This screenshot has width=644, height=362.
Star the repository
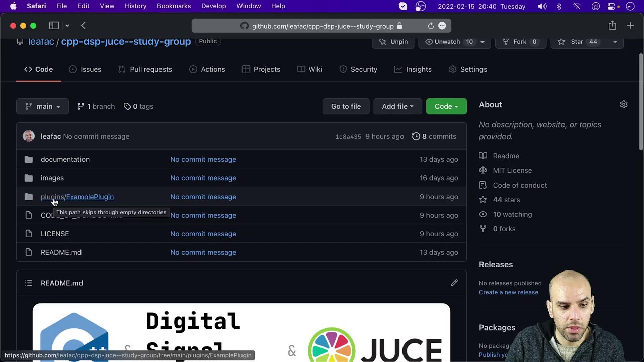[x=578, y=42]
